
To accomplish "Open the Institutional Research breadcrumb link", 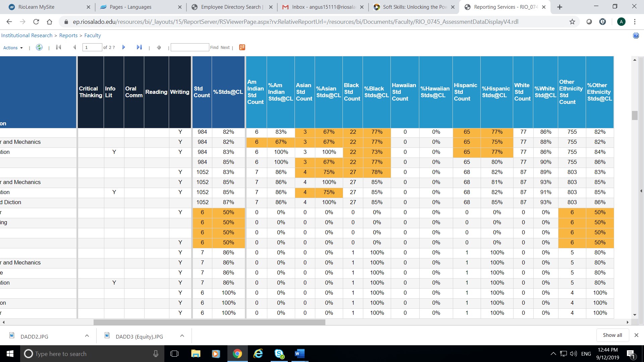I will tap(27, 35).
